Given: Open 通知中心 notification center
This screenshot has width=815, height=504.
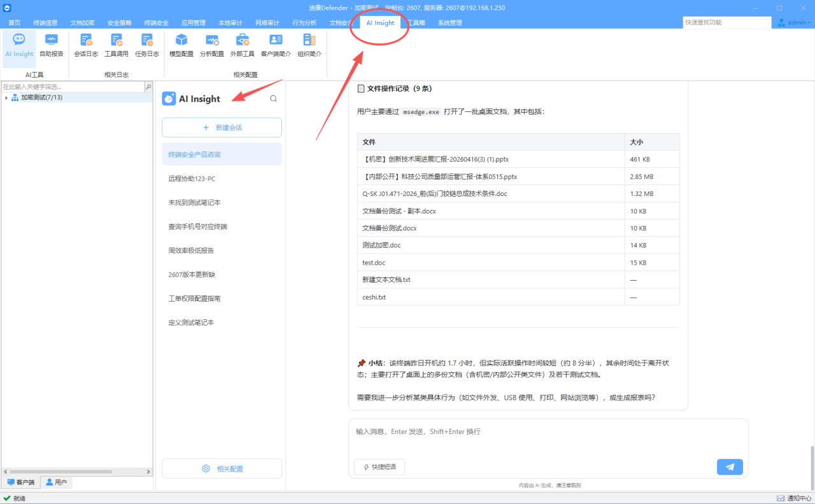Looking at the screenshot, I should 794,498.
